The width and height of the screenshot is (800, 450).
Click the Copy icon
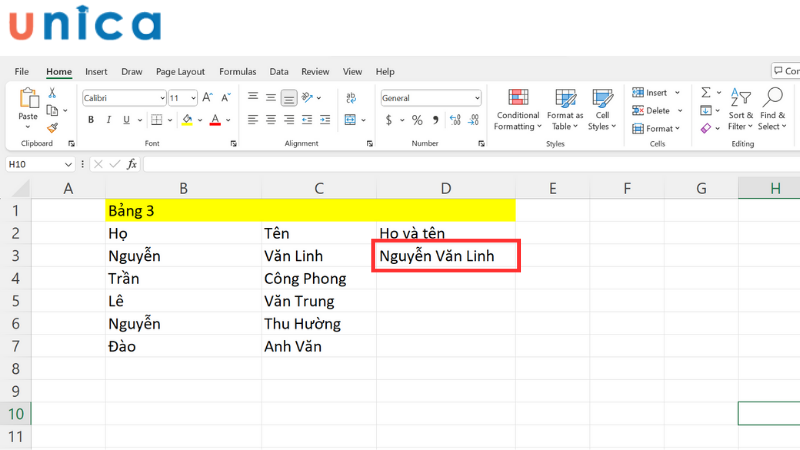52,110
